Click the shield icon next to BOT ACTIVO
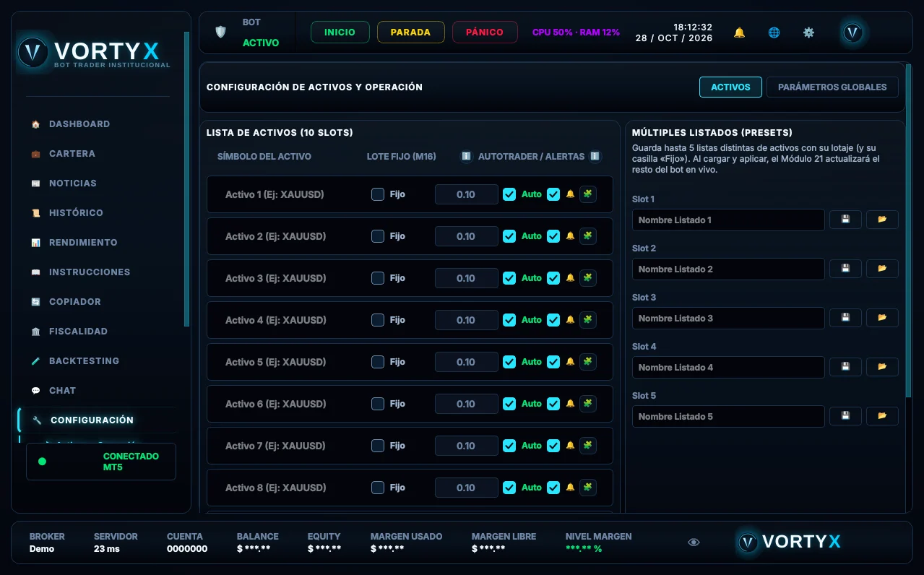 tap(220, 33)
